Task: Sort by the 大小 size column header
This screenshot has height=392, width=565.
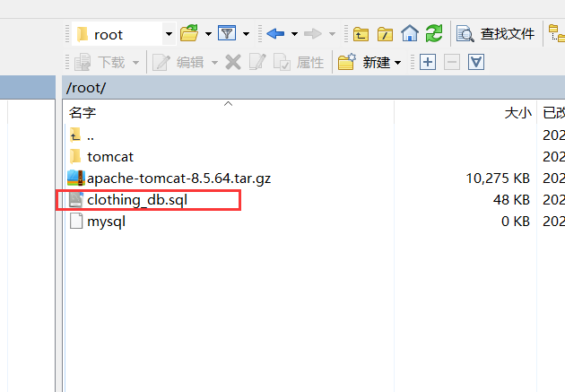Action: pyautogui.click(x=465, y=113)
